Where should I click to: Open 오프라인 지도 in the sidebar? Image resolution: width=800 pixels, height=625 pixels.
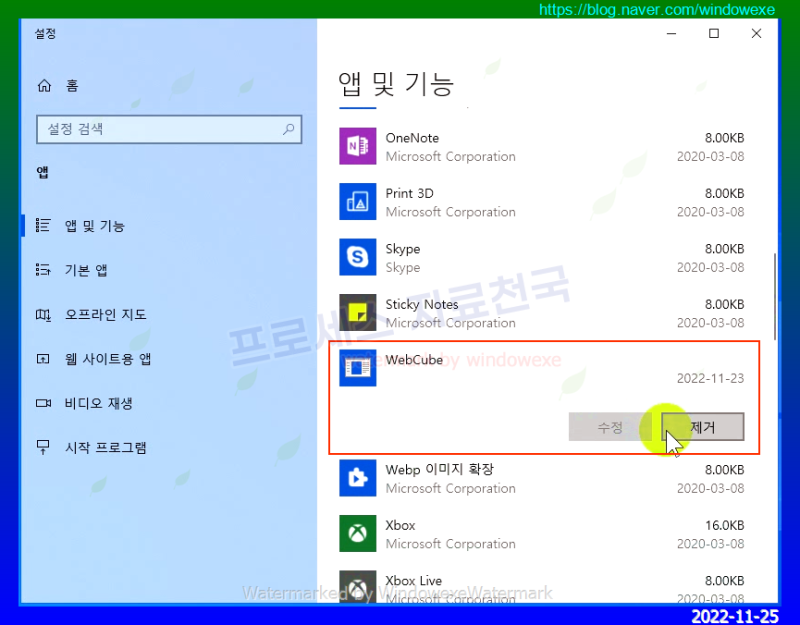pyautogui.click(x=106, y=314)
